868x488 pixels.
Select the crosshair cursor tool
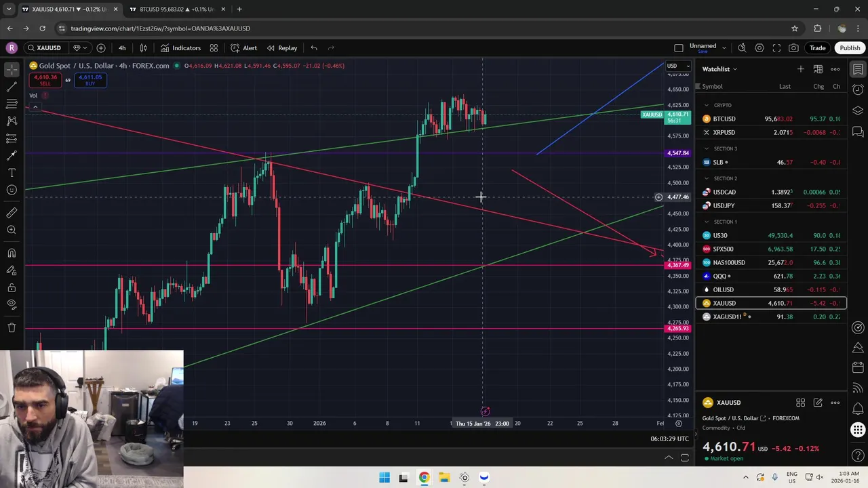(x=12, y=70)
